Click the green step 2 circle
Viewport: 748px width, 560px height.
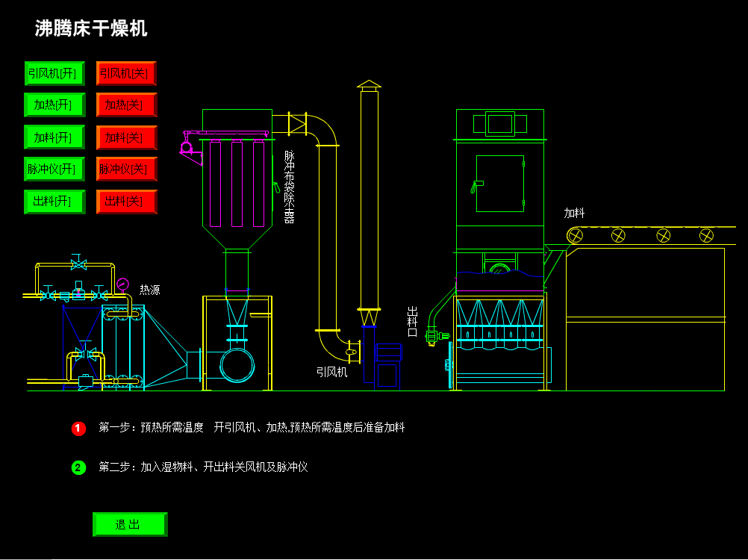coord(78,467)
